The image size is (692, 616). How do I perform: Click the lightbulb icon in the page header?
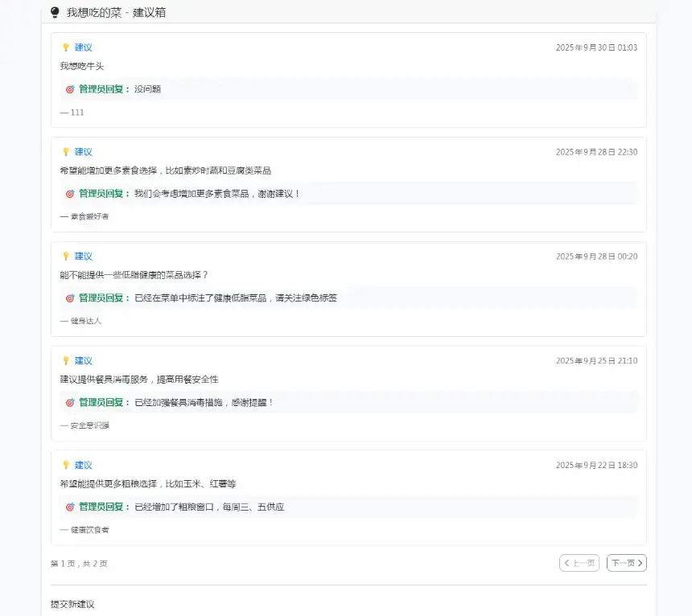pyautogui.click(x=55, y=13)
